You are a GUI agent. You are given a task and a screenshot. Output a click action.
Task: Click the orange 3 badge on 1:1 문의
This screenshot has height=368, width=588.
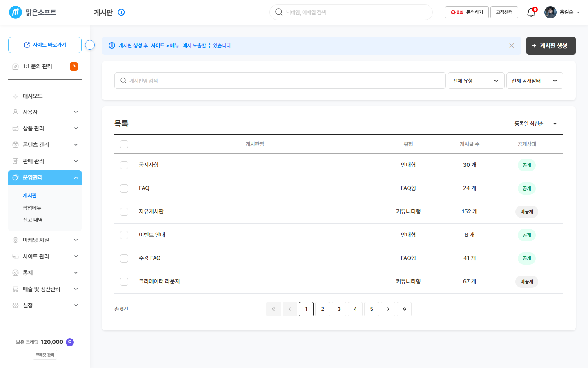pyautogui.click(x=74, y=66)
